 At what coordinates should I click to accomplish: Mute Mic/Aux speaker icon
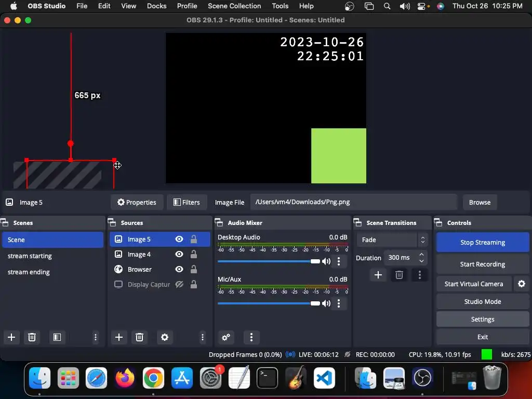(326, 303)
